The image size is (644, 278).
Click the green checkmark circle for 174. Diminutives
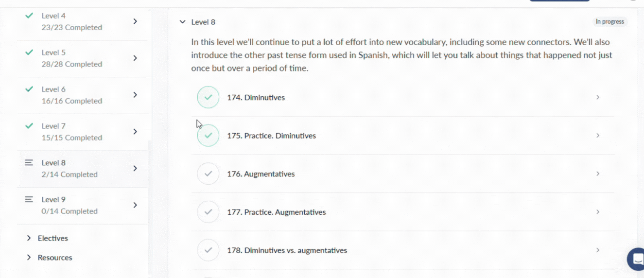click(x=208, y=97)
